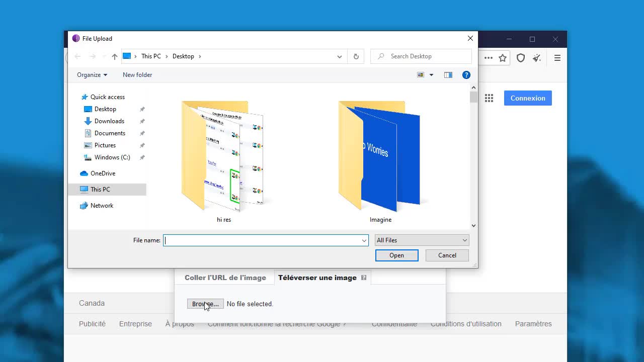Click the pin icon next to Documents
Viewport: 644px width, 362px height.
point(142,133)
